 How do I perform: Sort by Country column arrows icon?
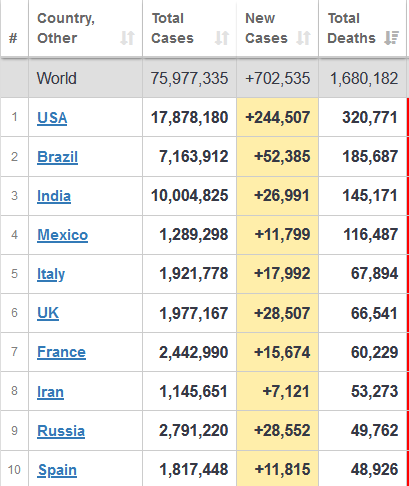127,38
